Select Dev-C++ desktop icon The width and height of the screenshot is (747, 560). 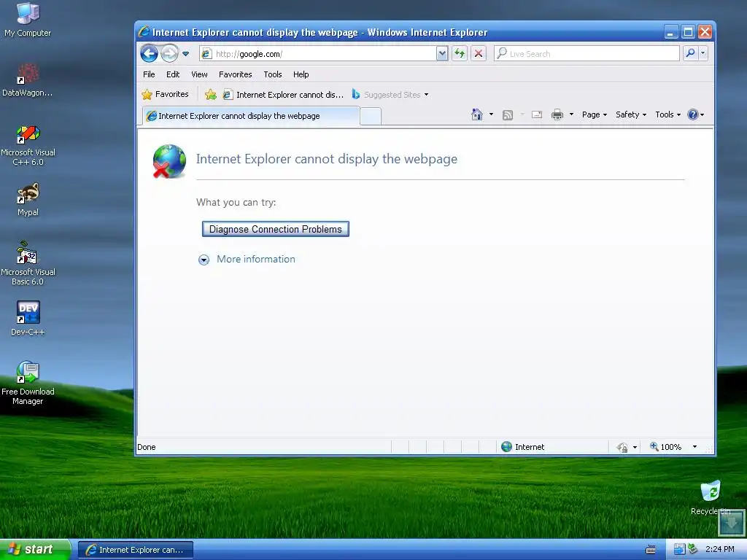coord(28,318)
